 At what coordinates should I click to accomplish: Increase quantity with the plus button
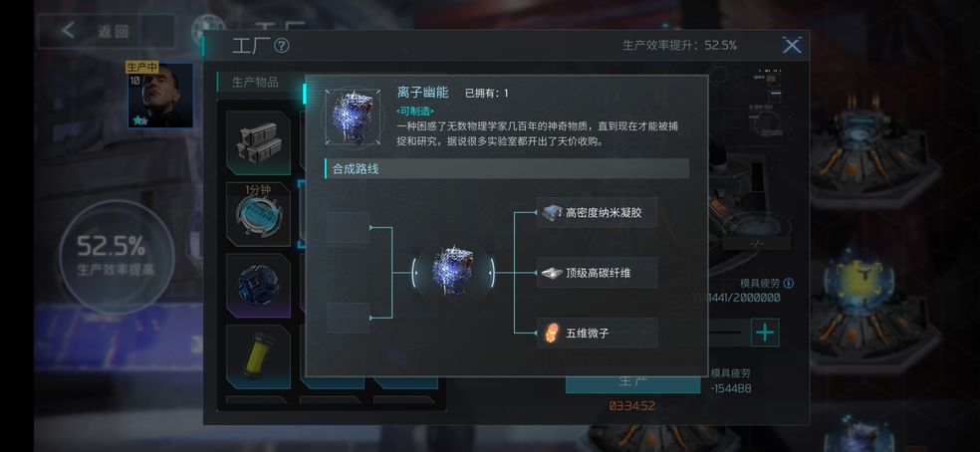pos(765,332)
